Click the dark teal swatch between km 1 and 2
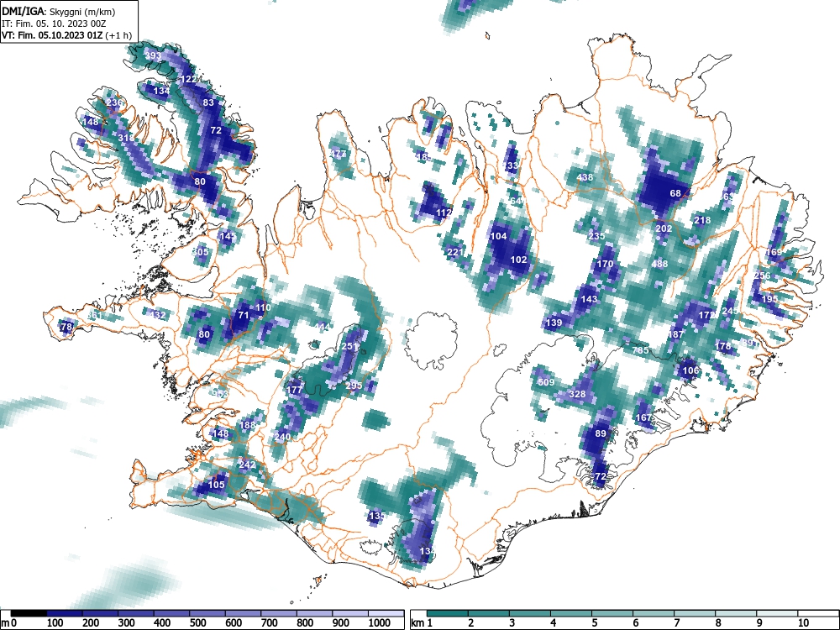 point(448,613)
